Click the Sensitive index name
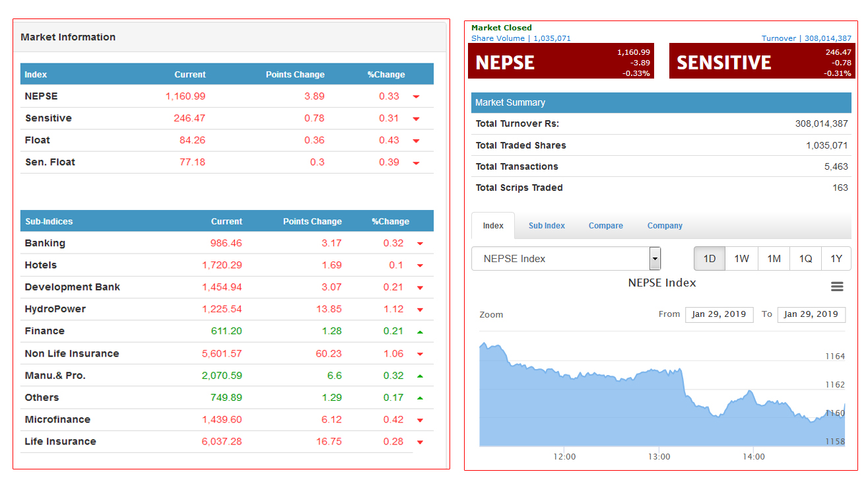The height and width of the screenshot is (480, 868). (48, 118)
